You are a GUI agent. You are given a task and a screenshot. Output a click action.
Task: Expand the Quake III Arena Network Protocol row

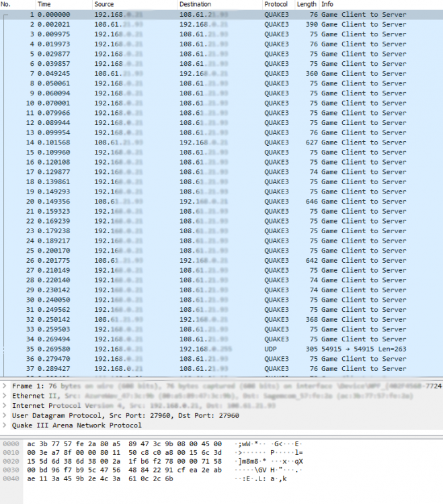click(x=5, y=425)
